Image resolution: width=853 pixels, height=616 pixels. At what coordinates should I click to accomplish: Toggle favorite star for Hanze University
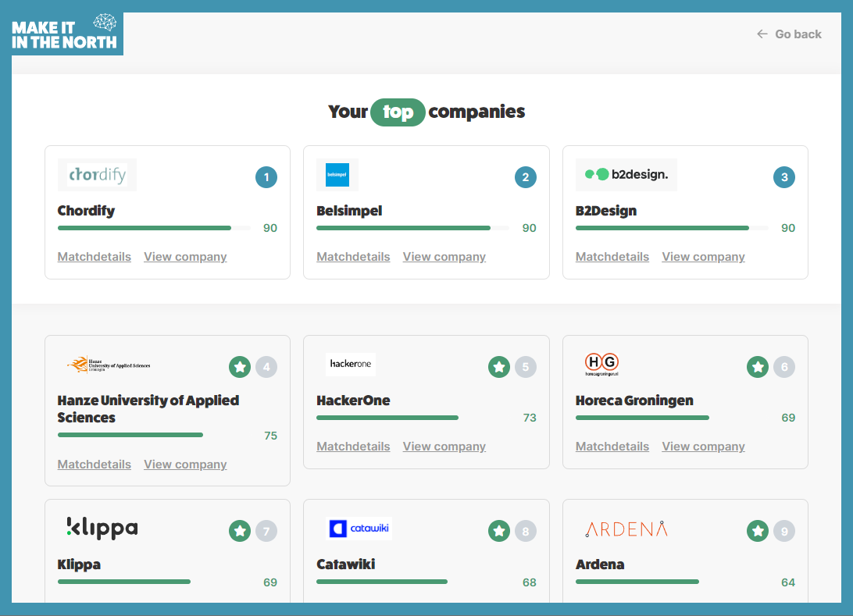pos(240,367)
